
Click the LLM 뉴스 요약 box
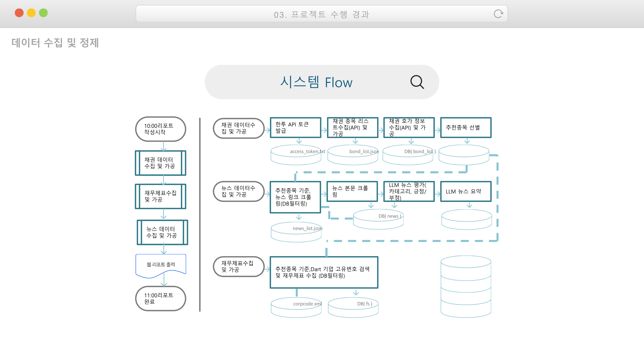[466, 191]
